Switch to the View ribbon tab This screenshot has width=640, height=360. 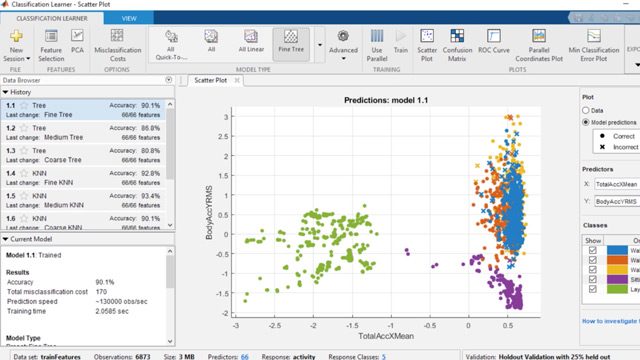[x=129, y=18]
